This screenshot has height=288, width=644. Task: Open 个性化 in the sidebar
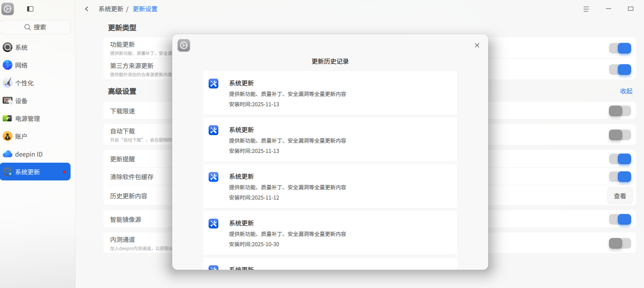coord(35,83)
